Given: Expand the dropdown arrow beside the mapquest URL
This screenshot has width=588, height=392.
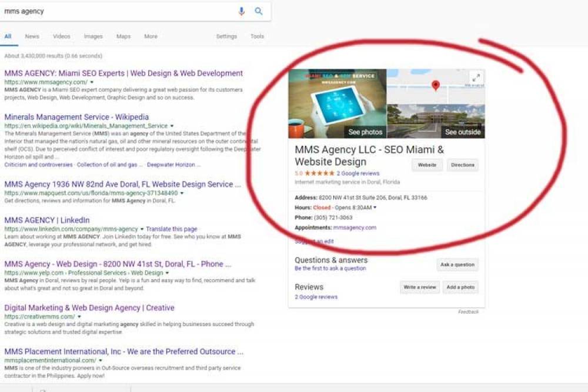Looking at the screenshot, I should click(x=182, y=193).
